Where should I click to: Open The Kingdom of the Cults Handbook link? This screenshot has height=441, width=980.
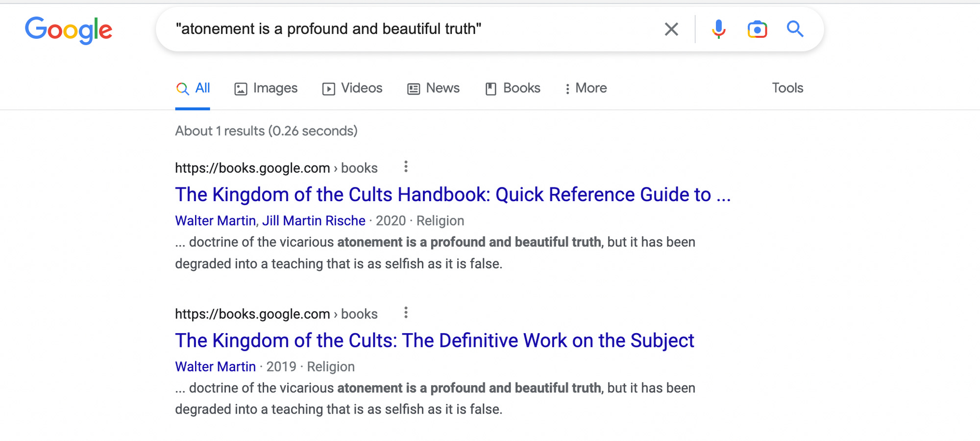pos(453,195)
